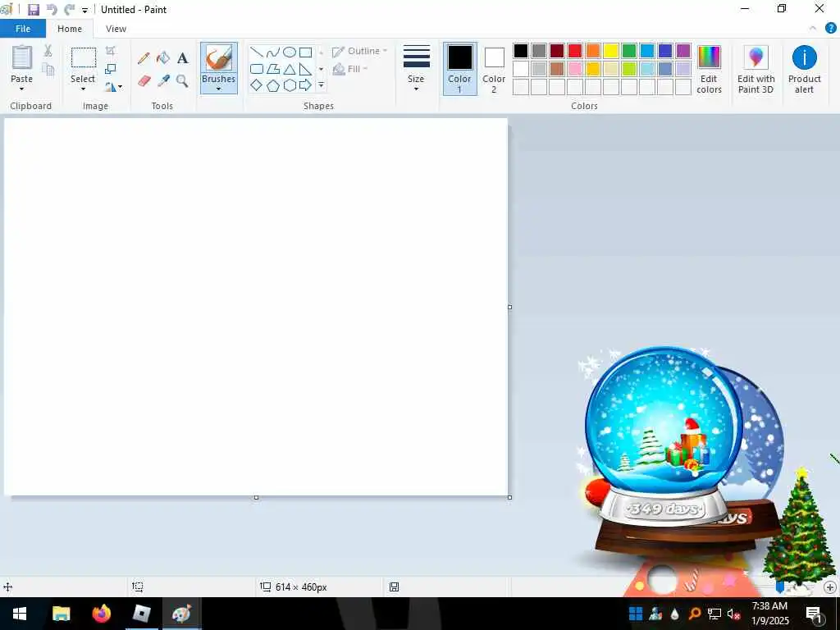
Task: Select the Text tool
Action: tap(183, 58)
